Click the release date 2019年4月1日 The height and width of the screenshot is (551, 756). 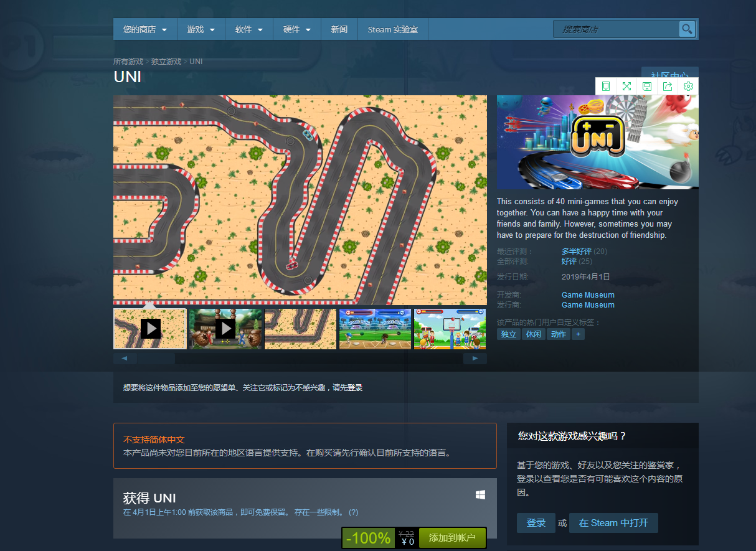tap(586, 277)
